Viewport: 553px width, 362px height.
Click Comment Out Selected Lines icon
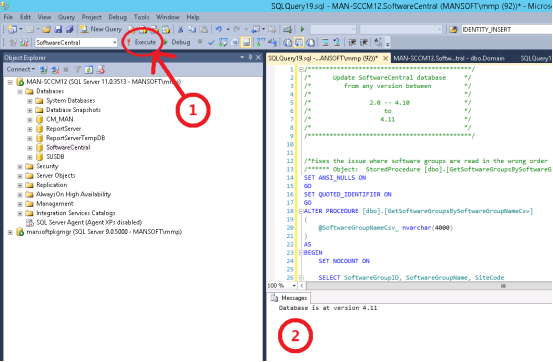pos(325,43)
